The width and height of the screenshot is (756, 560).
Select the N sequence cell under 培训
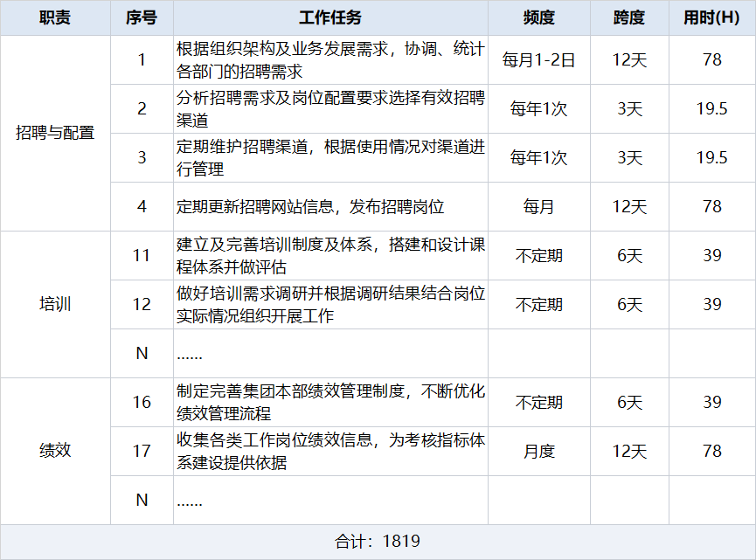(142, 353)
